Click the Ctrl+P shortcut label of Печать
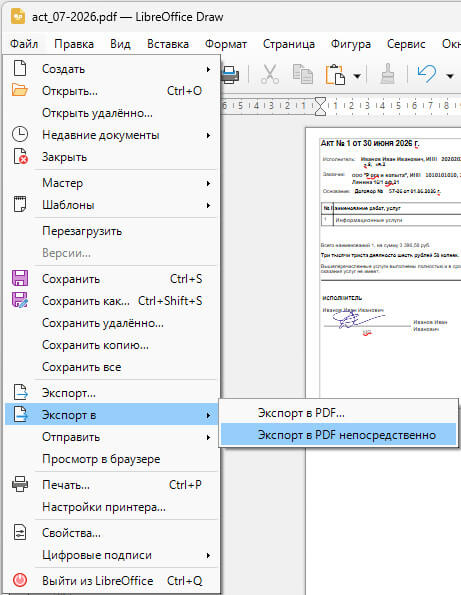The height and width of the screenshot is (595, 461). click(185, 485)
